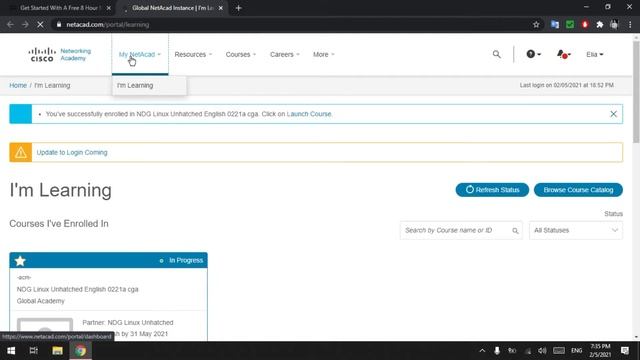Open the Update to Login Coming link
The image size is (640, 360).
click(72, 152)
